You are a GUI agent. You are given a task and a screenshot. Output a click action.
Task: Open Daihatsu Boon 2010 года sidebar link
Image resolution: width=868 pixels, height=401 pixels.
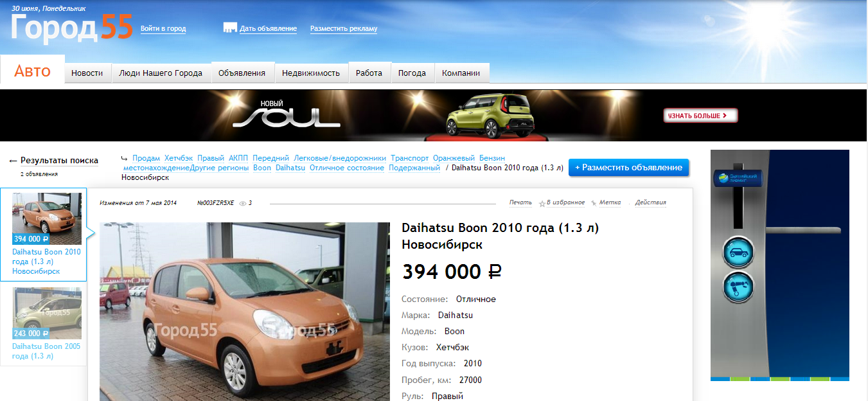pyautogui.click(x=47, y=262)
